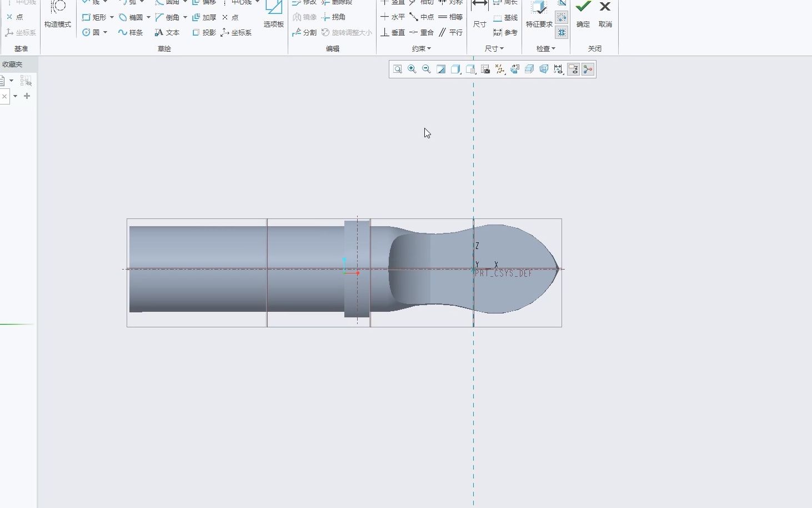Select the 点 tool in the 草绘 group
The height and width of the screenshot is (508, 812).
click(x=230, y=17)
